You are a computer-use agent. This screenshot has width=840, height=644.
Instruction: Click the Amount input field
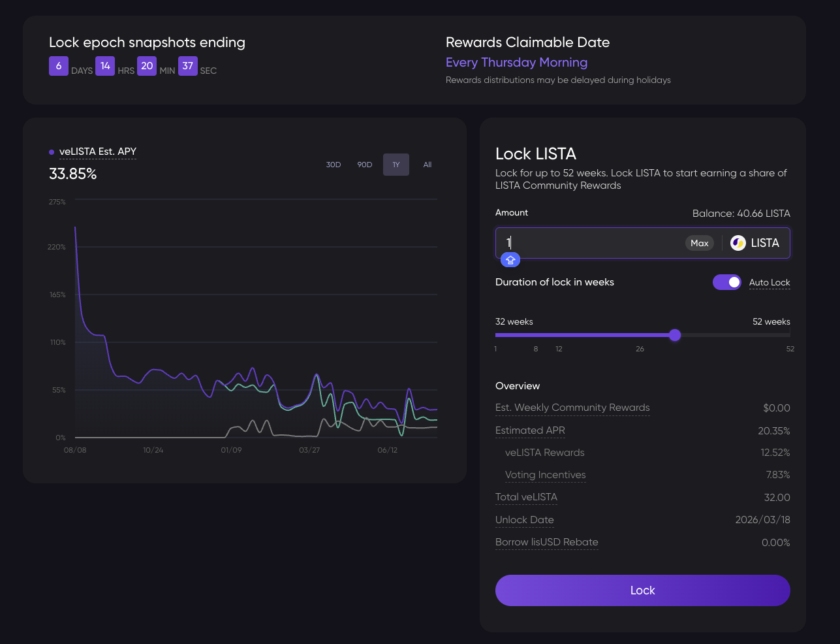[x=587, y=243]
